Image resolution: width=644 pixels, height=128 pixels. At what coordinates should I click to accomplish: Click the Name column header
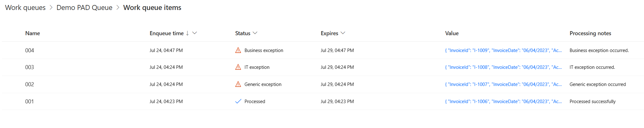pyautogui.click(x=33, y=33)
